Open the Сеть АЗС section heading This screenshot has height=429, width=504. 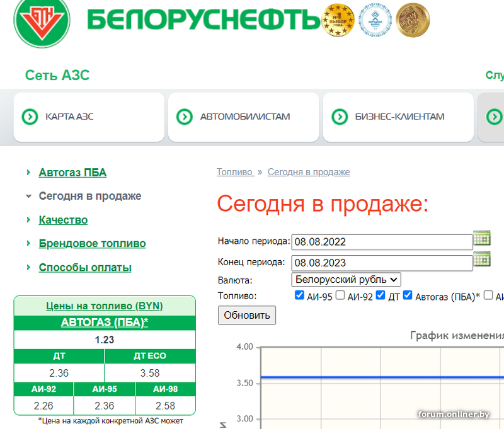[57, 75]
